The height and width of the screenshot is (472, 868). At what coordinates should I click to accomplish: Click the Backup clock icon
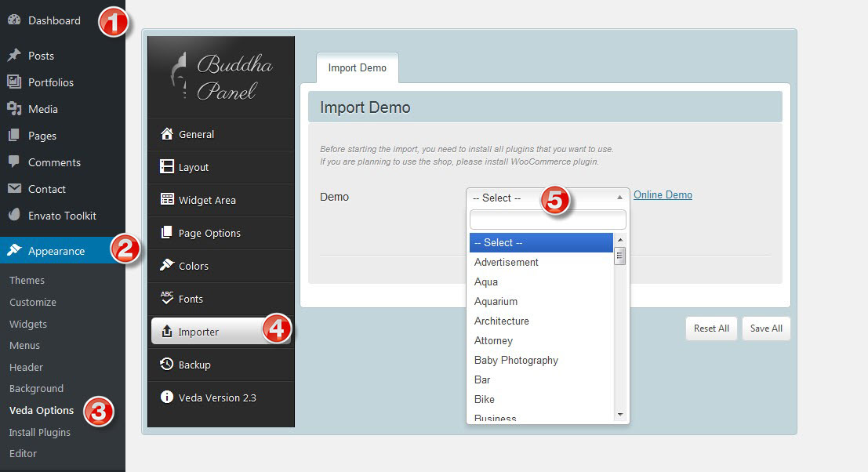tap(167, 364)
